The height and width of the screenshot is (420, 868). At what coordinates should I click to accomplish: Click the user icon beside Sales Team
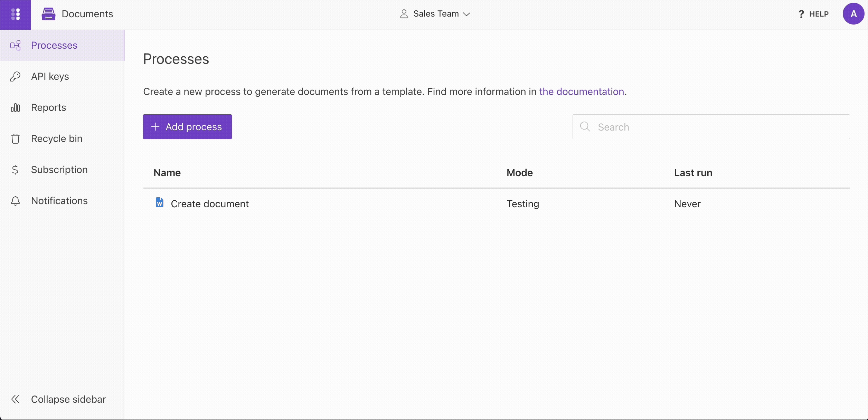tap(404, 14)
